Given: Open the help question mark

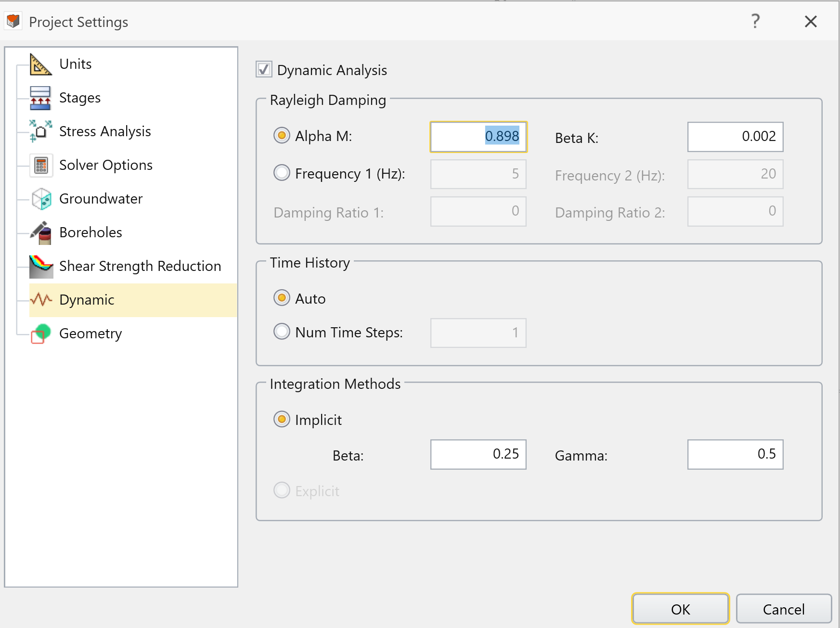Looking at the screenshot, I should click(x=756, y=21).
